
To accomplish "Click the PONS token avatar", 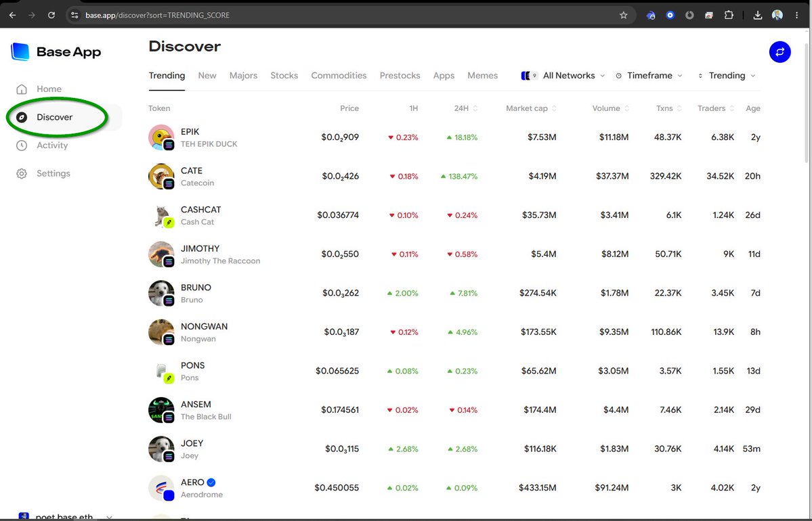I will [161, 371].
